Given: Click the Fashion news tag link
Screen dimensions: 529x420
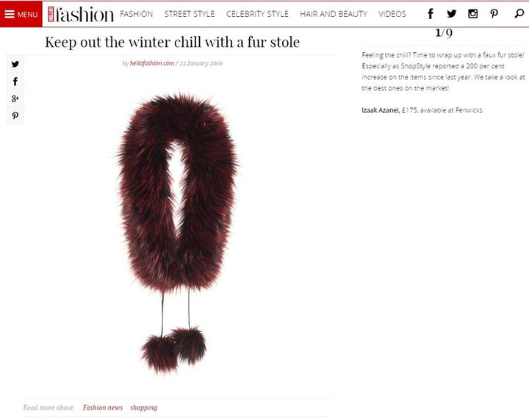Looking at the screenshot, I should tap(103, 408).
